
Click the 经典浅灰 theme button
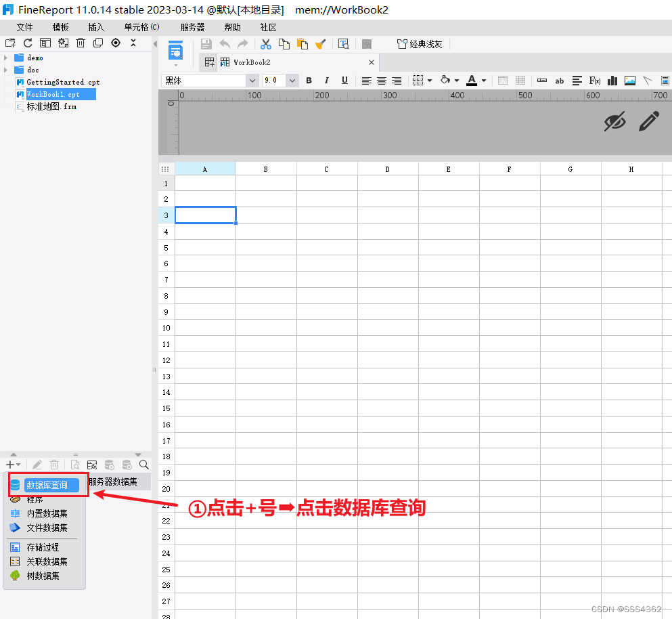(x=420, y=44)
